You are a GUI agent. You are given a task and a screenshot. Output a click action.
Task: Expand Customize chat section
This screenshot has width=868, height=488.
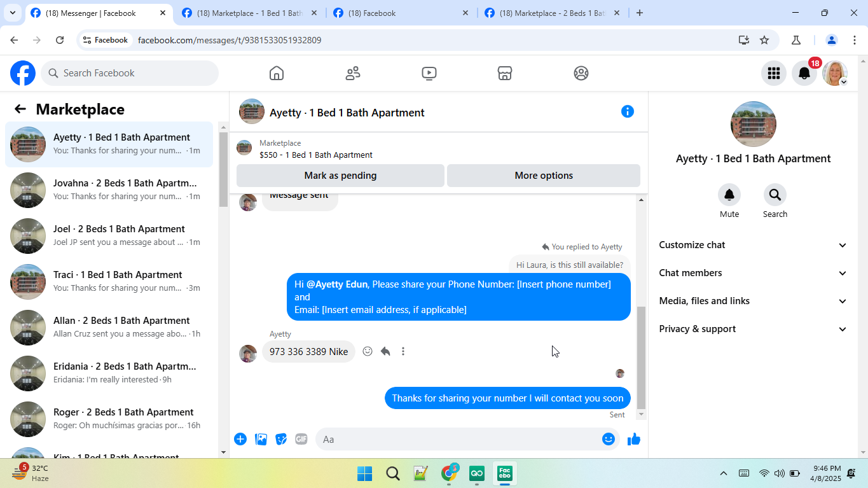(x=754, y=245)
